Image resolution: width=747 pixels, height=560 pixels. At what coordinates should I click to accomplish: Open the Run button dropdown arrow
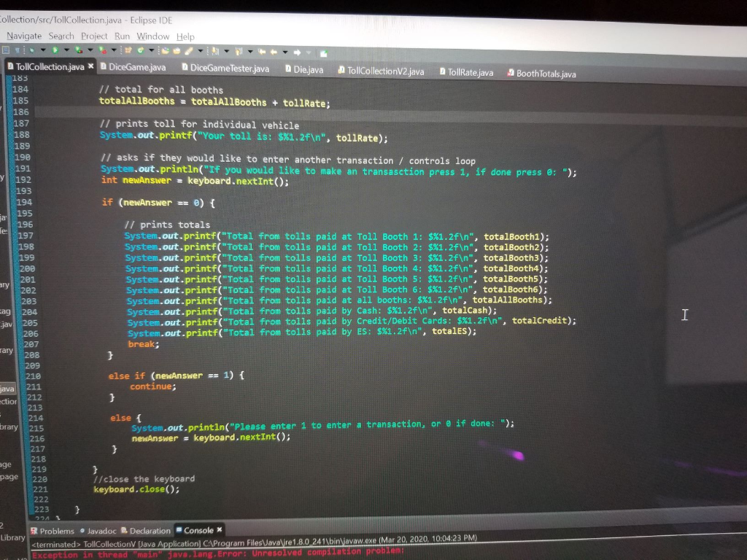click(66, 51)
